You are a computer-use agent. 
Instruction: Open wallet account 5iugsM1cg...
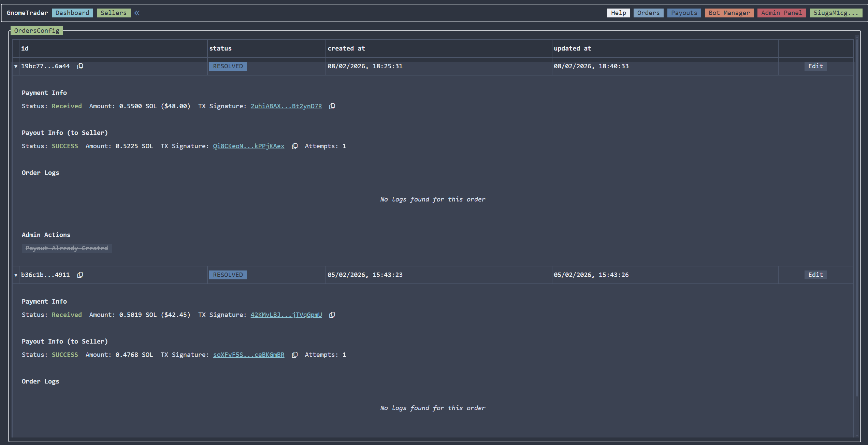[x=836, y=13]
